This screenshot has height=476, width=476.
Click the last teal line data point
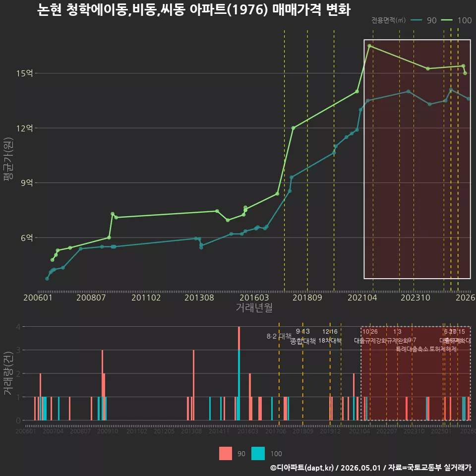pos(469,99)
